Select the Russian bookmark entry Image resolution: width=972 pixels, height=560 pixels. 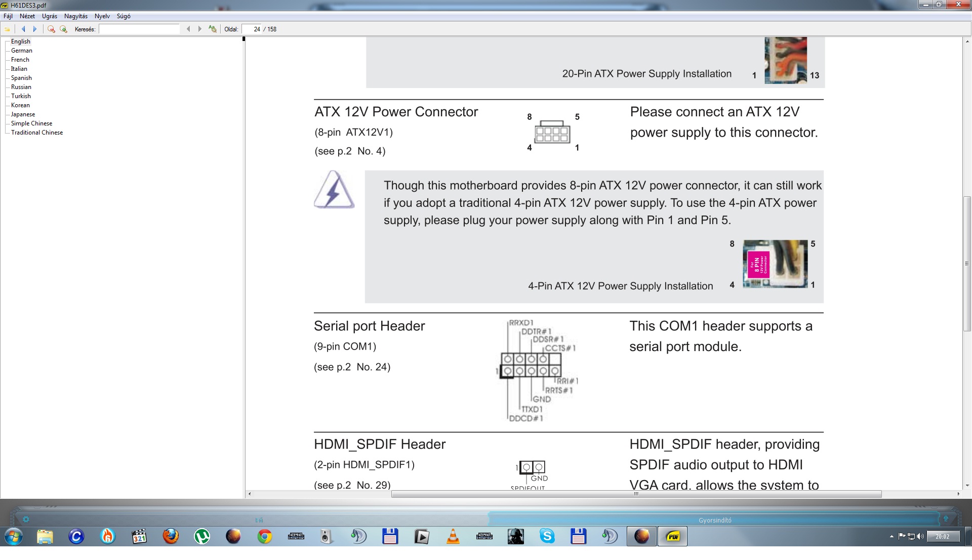tap(21, 87)
